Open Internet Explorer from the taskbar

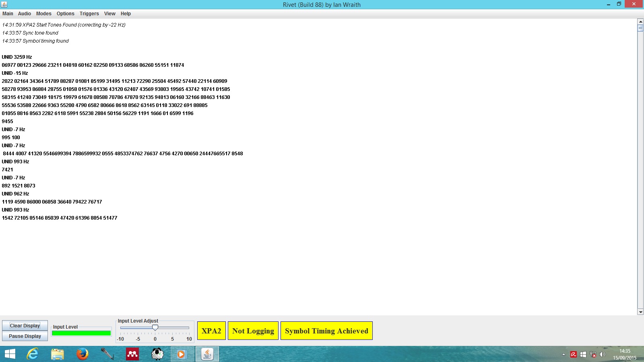tap(32, 354)
